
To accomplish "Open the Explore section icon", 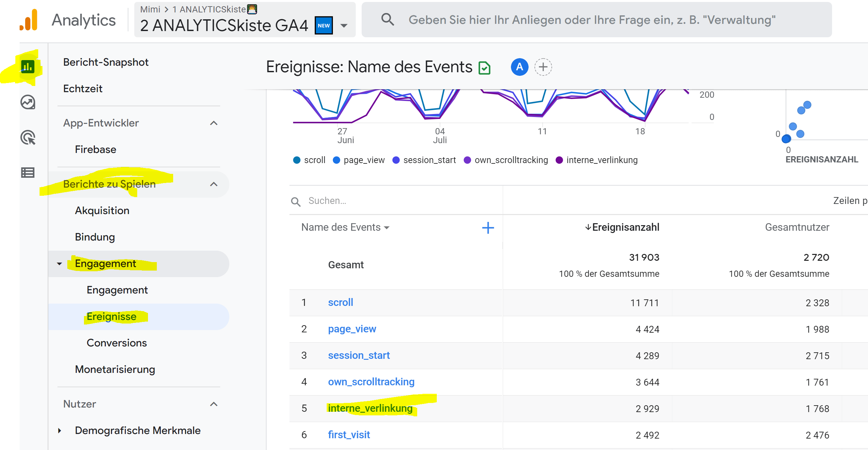I will point(28,103).
